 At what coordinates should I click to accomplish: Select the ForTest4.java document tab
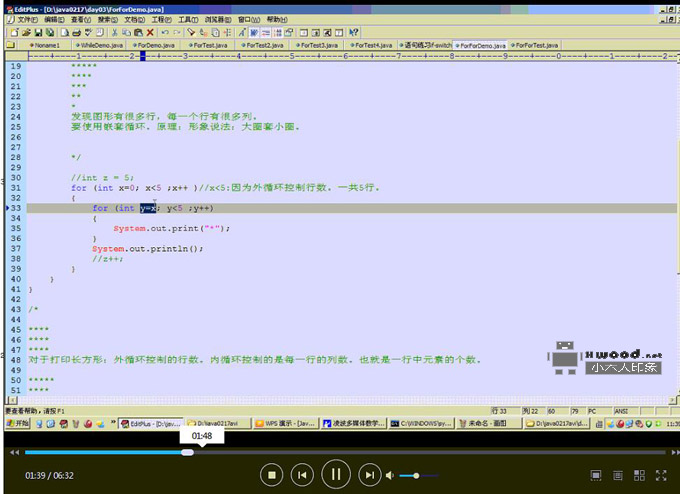371,45
